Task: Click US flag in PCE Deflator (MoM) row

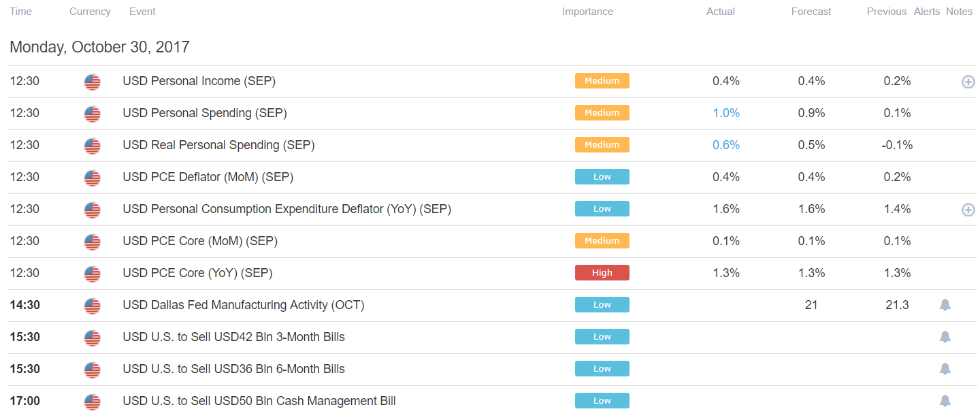Action: pos(92,178)
